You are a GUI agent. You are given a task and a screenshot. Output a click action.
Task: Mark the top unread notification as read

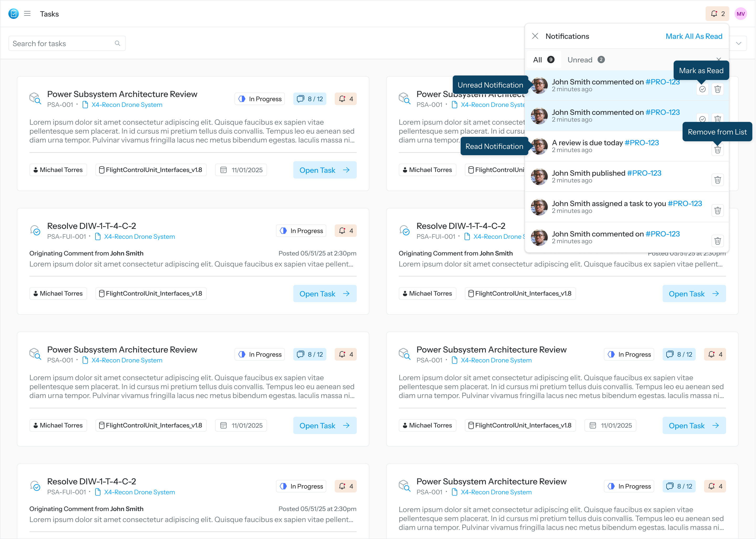coord(702,89)
